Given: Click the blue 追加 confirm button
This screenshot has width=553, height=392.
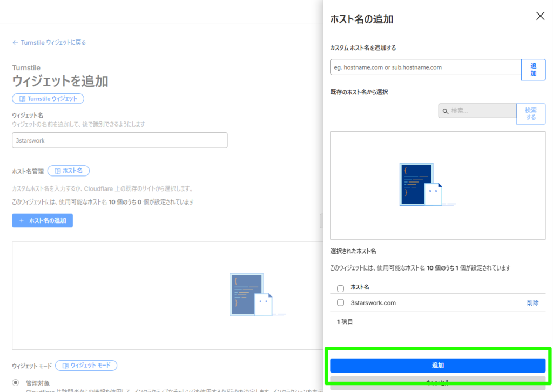Looking at the screenshot, I should 437,366.
